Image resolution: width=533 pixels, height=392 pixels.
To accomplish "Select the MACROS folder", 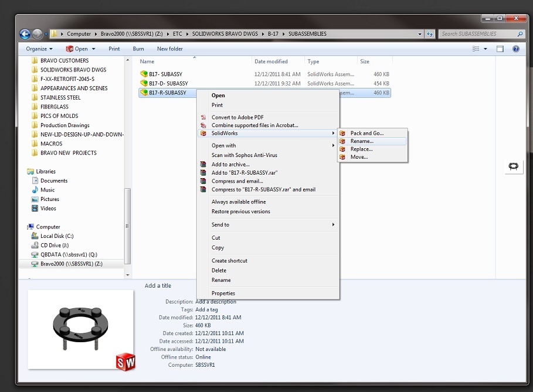I will (52, 144).
